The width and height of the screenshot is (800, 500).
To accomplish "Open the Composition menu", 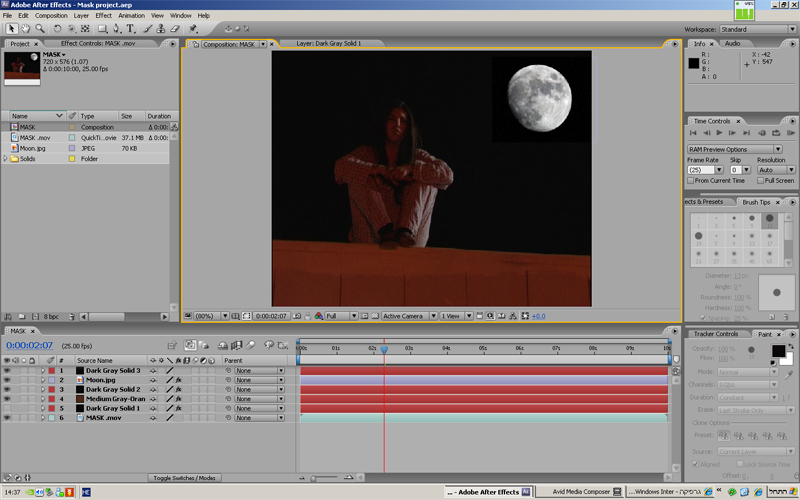I will click(x=51, y=16).
